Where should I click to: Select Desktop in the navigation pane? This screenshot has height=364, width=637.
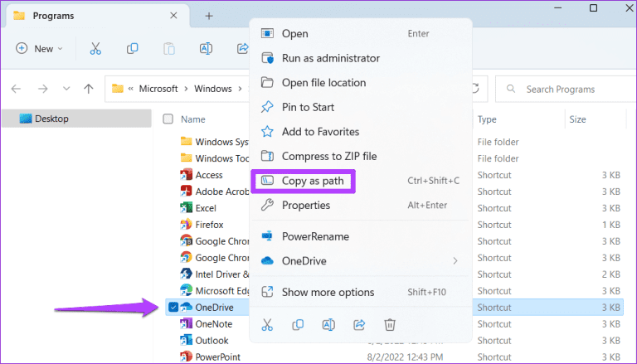point(51,119)
